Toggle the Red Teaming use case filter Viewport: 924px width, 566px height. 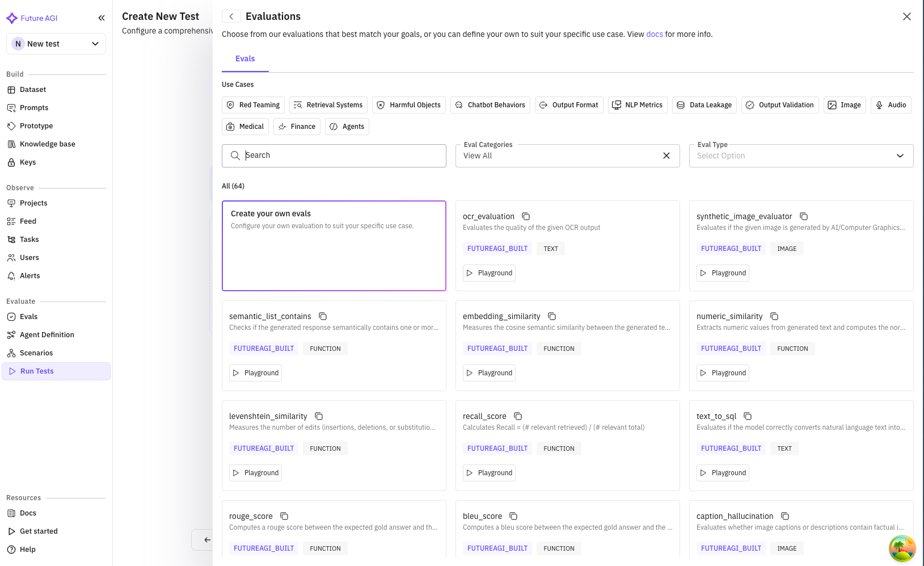point(253,104)
